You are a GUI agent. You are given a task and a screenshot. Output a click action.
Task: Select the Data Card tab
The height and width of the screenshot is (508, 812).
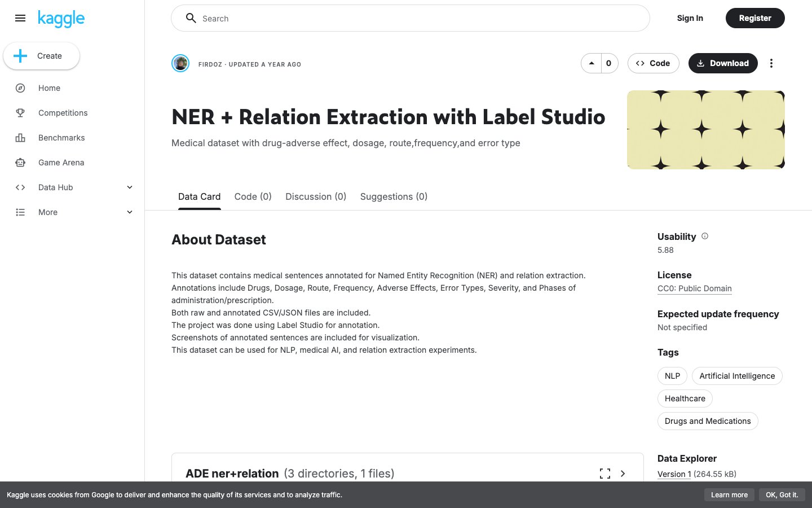(x=199, y=196)
